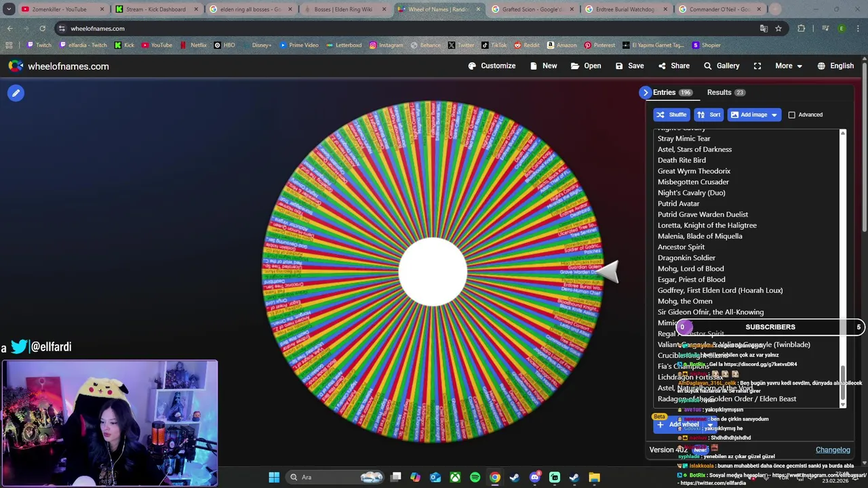Select entry 'Stray Mimic Tear'
The image size is (868, 488).
(x=684, y=138)
